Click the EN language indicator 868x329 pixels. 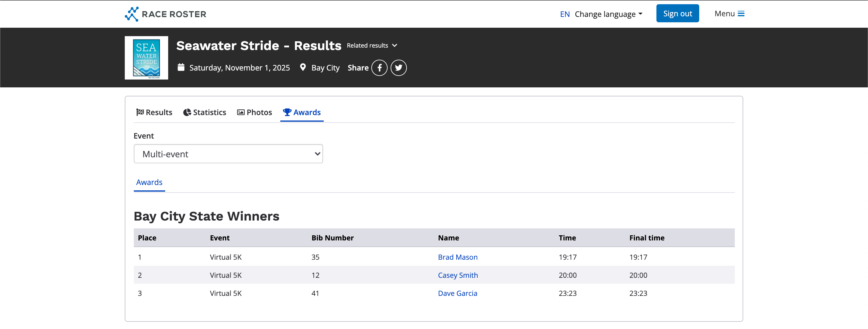(565, 14)
